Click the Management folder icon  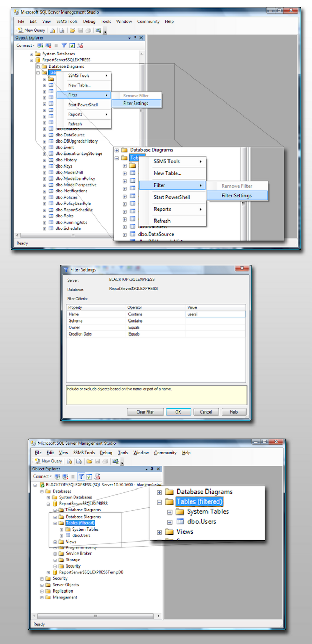tap(48, 597)
